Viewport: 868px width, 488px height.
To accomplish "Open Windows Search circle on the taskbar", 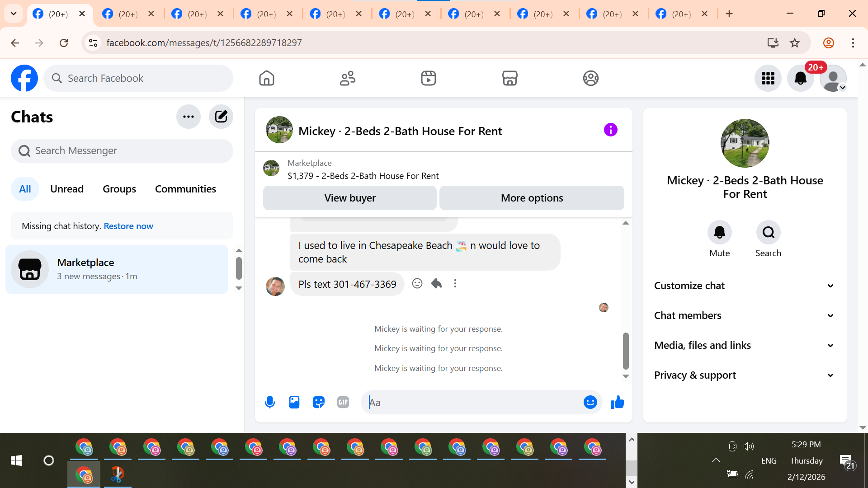I will click(x=49, y=460).
